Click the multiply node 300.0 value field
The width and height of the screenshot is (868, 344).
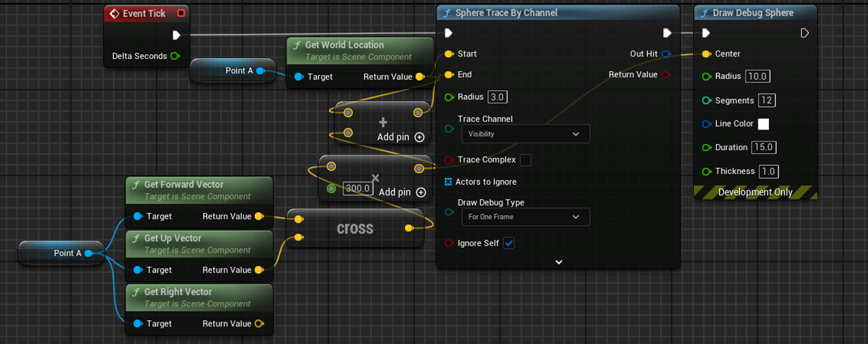(x=358, y=188)
